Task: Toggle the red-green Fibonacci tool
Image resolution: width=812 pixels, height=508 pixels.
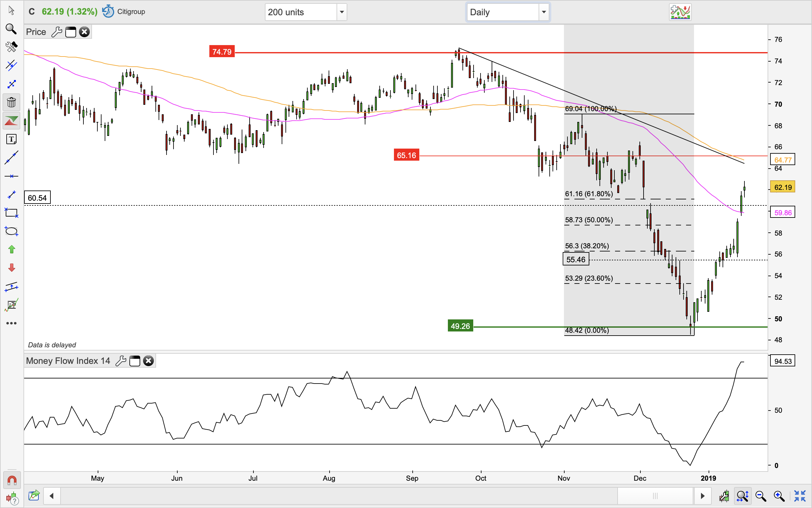Action: coord(11,121)
